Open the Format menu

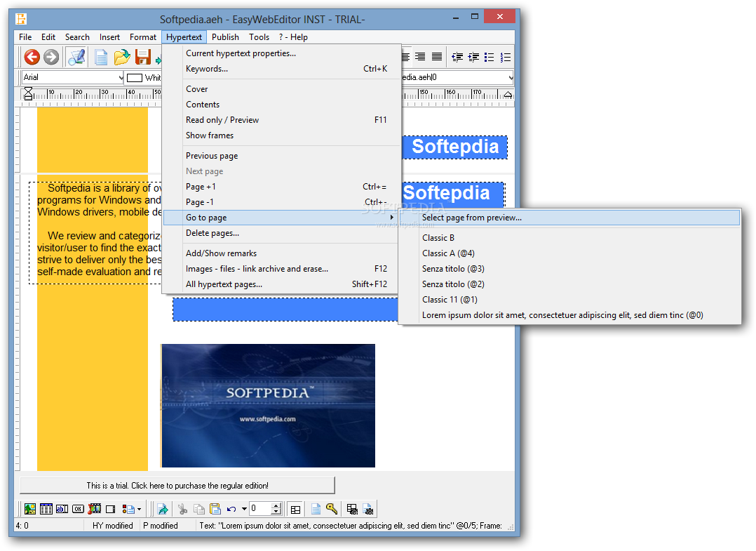143,37
